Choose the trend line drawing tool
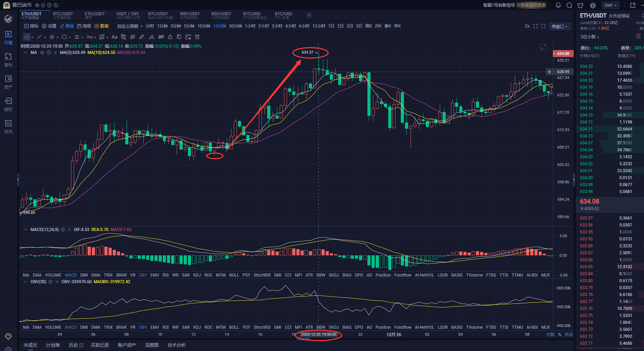 click(x=39, y=37)
